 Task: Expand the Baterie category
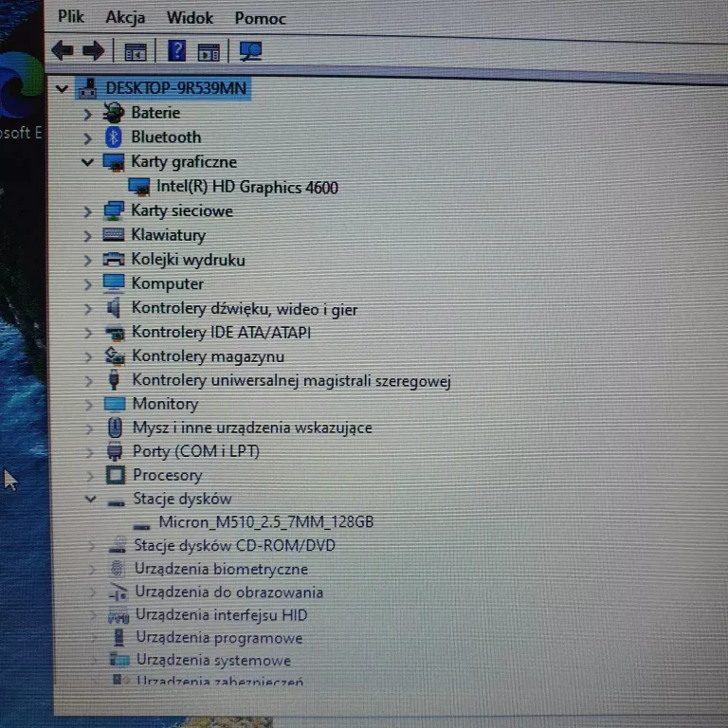tap(87, 114)
